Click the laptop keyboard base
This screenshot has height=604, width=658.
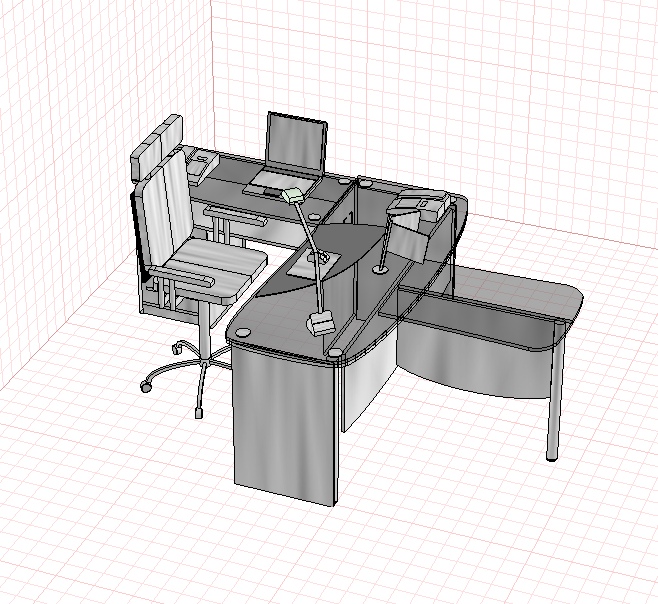pos(279,184)
